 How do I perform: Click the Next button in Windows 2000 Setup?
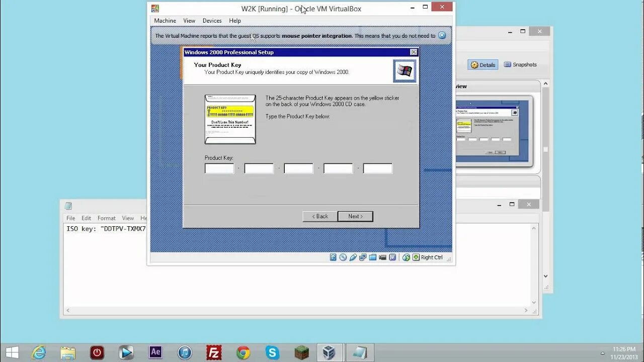pyautogui.click(x=355, y=216)
